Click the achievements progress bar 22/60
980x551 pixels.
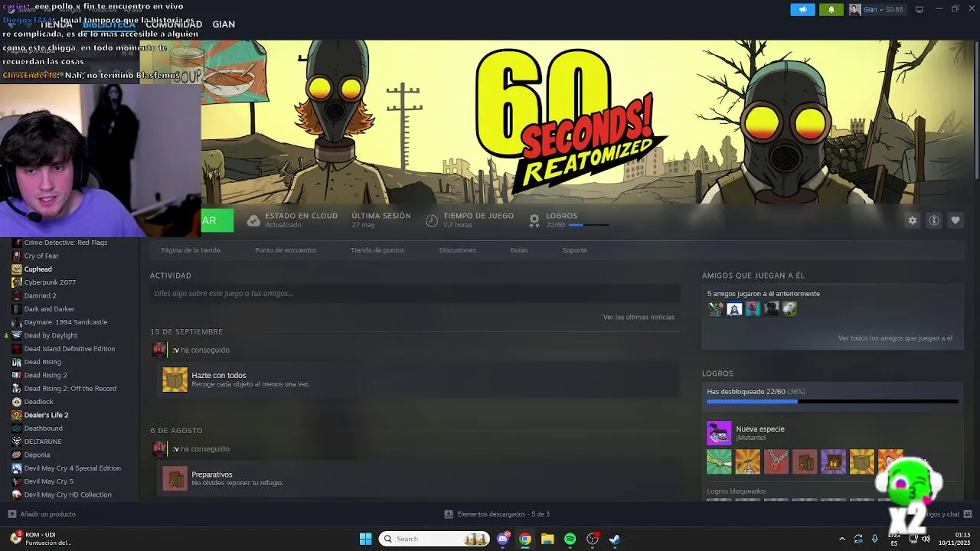pos(832,401)
